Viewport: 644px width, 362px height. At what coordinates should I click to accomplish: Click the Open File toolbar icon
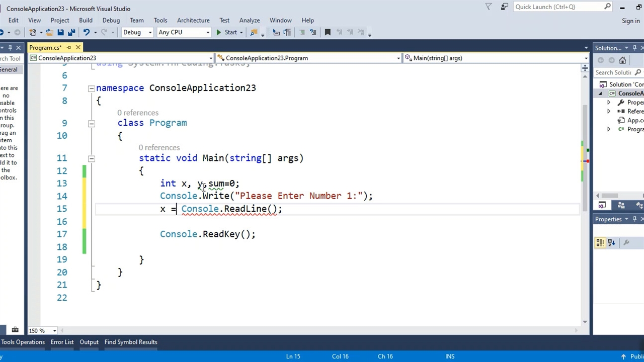49,32
